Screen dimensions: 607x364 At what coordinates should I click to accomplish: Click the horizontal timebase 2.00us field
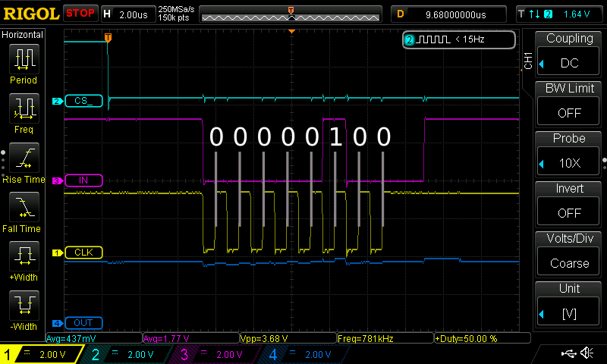[128, 14]
